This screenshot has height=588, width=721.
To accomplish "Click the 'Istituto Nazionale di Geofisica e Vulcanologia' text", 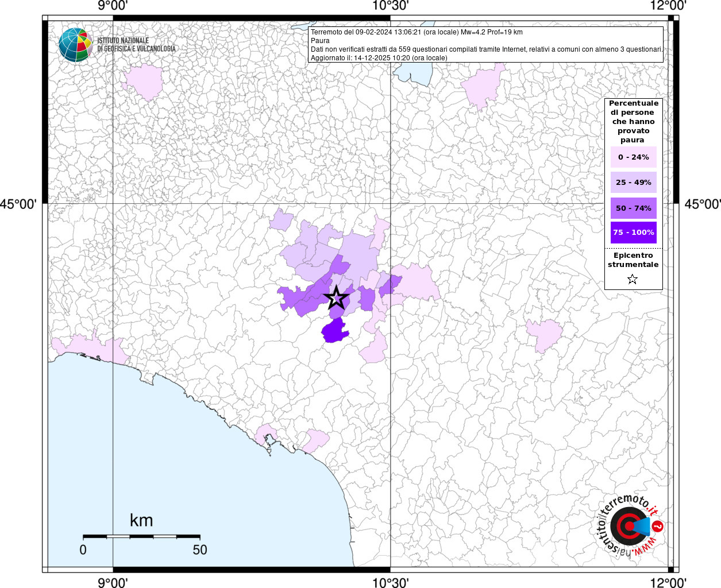I will 136,45.
